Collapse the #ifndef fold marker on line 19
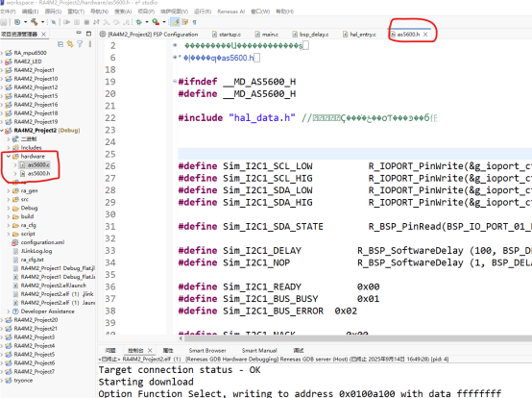The height and width of the screenshot is (398, 532). [175, 82]
